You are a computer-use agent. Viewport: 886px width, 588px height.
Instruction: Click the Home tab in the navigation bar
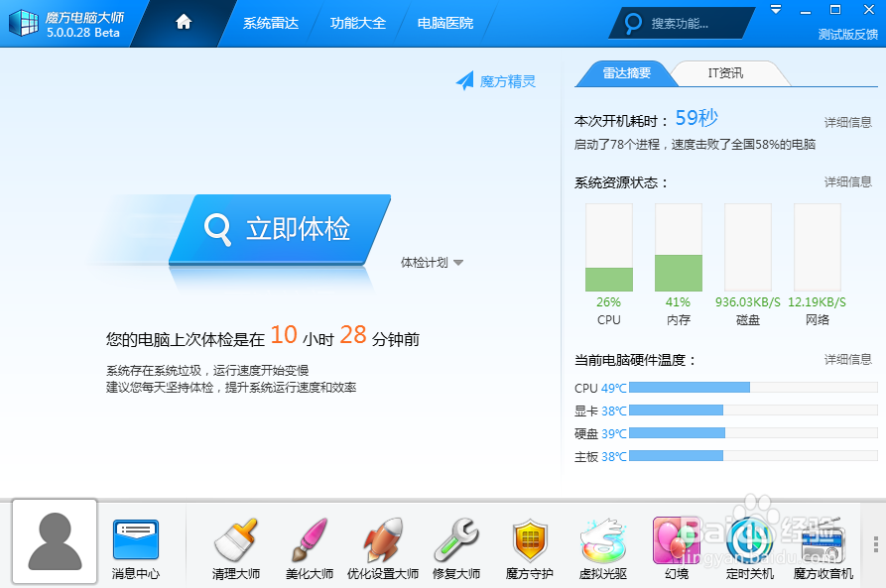pos(181,22)
